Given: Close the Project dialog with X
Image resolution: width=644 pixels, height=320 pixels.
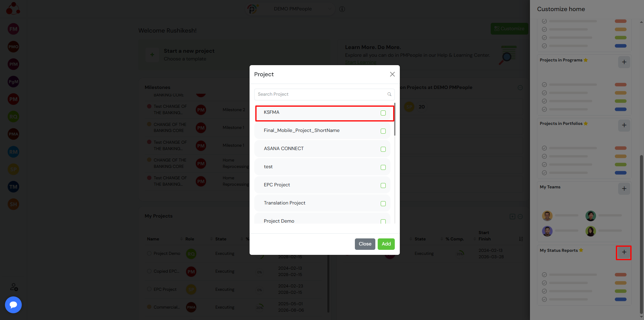Looking at the screenshot, I should tap(392, 74).
